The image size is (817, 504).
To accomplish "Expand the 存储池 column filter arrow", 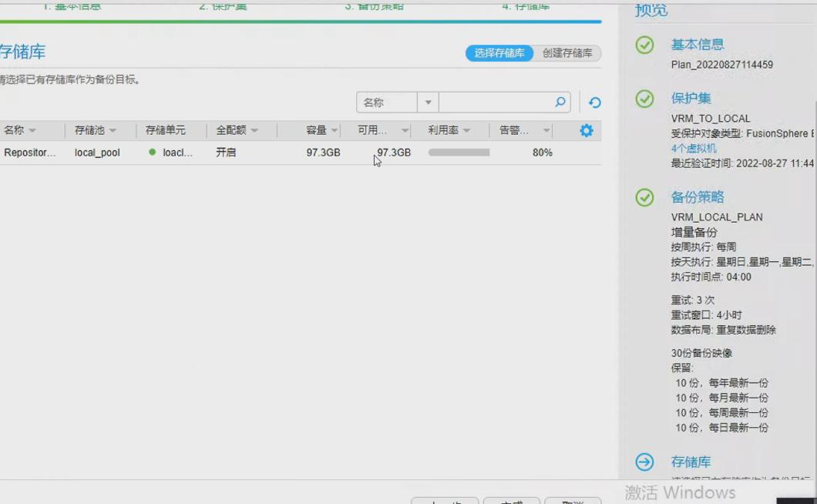I will 113,131.
